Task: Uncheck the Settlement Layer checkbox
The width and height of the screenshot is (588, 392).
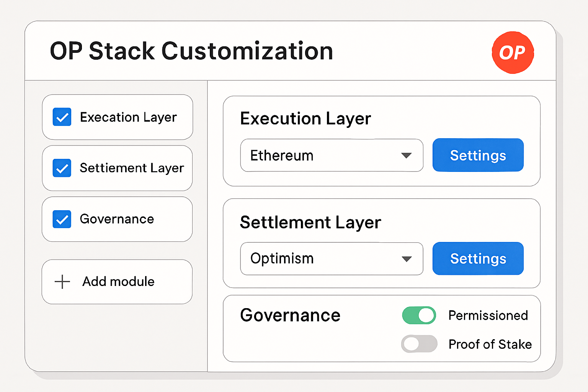Action: click(x=62, y=168)
